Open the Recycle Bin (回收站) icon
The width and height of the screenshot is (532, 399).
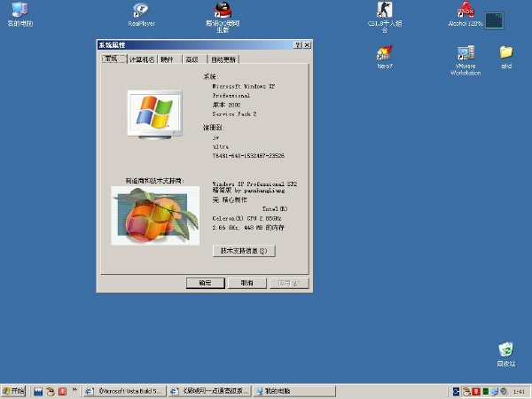(506, 355)
